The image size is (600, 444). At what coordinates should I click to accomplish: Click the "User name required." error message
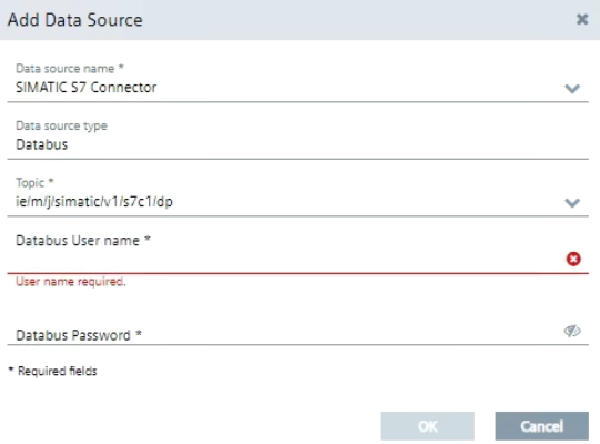pos(70,283)
